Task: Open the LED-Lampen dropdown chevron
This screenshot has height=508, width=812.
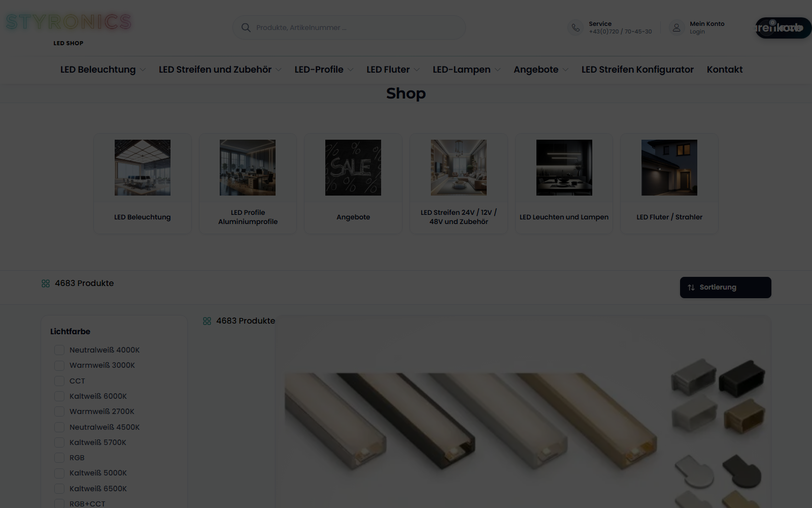Action: tap(497, 70)
